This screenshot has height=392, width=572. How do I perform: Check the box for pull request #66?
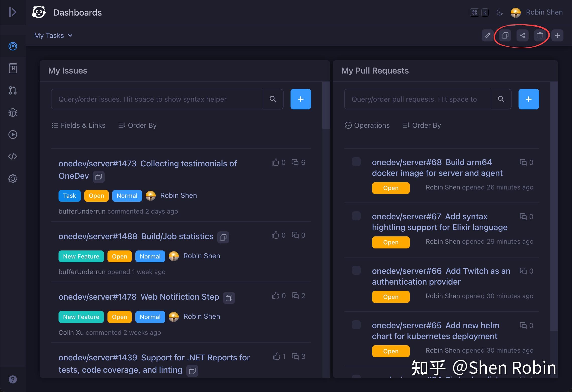356,270
